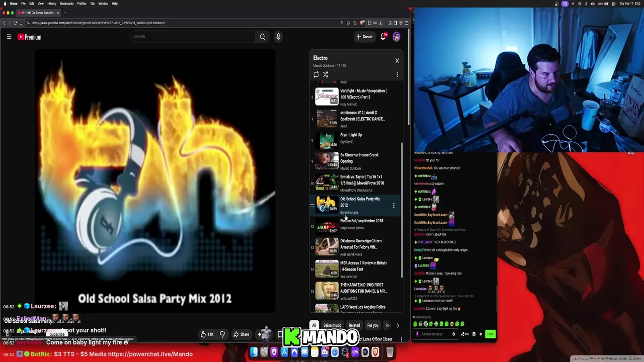The height and width of the screenshot is (362, 644).
Task: Play Sx Streamer House Grand Opening
Action: click(x=356, y=161)
